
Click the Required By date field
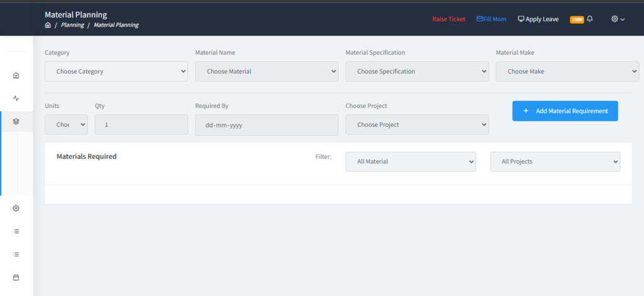267,124
